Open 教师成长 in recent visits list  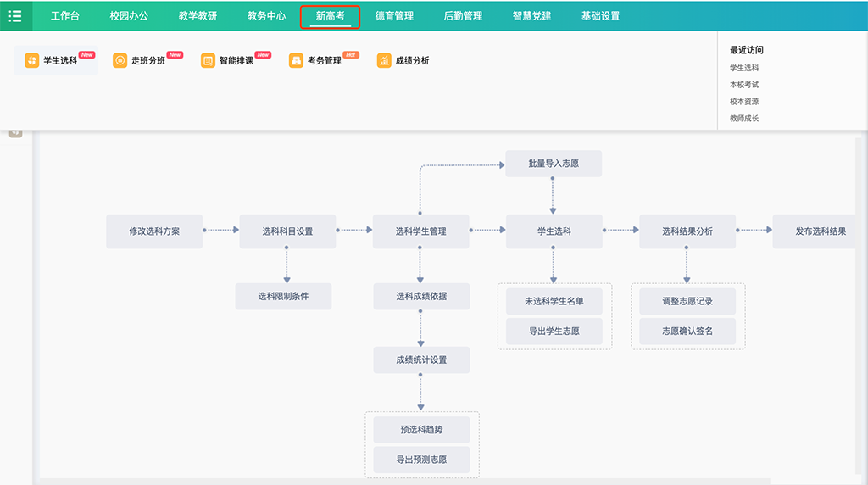click(743, 119)
